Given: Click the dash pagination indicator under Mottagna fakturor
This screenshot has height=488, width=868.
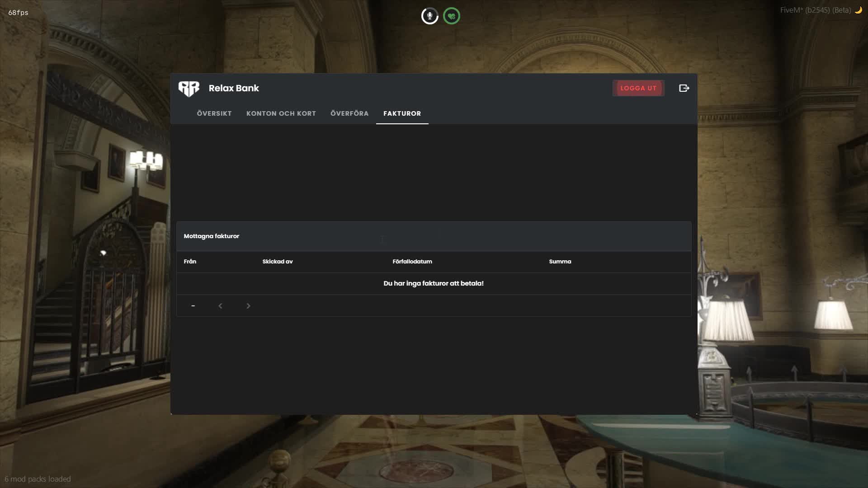Looking at the screenshot, I should pyautogui.click(x=193, y=306).
